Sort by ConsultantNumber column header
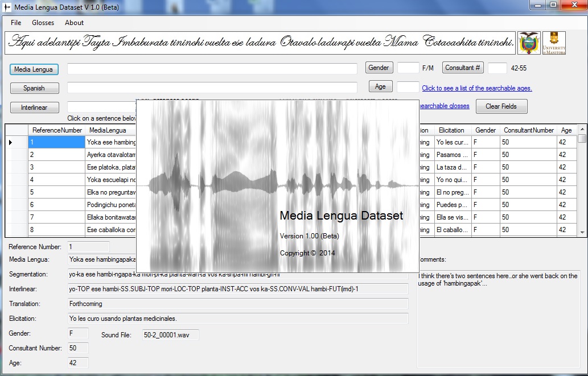Screen dimensions: 588x376 (528, 130)
